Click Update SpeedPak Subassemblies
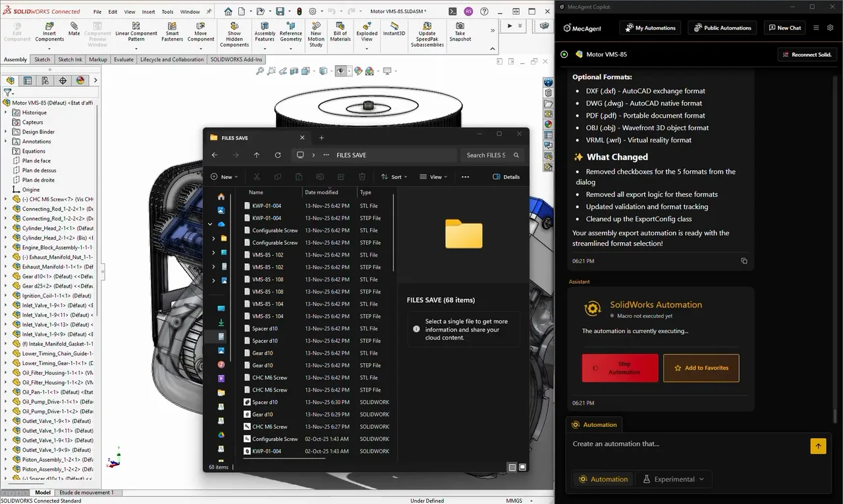843x504 pixels. (x=427, y=36)
